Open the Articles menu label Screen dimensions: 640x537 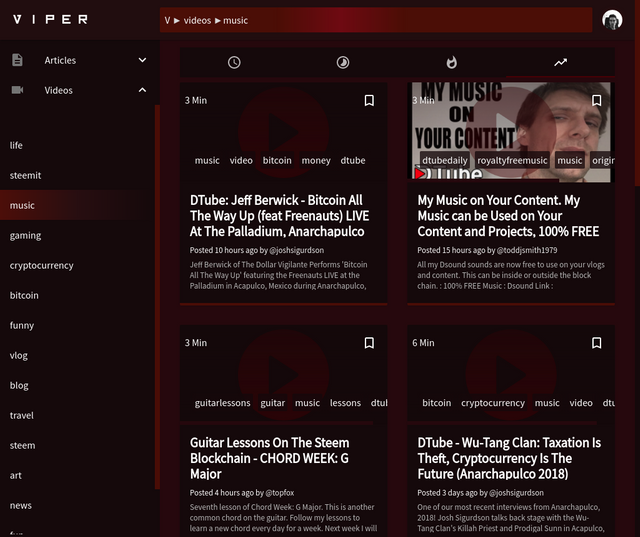pos(60,60)
